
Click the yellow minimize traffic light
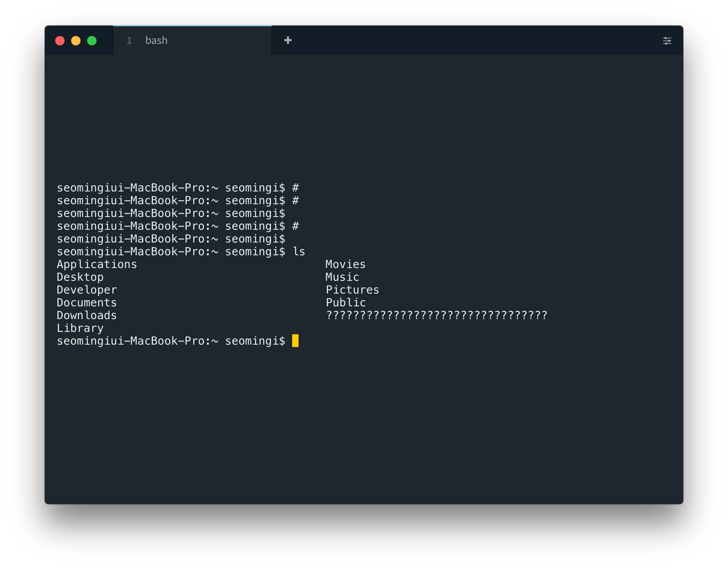(76, 40)
